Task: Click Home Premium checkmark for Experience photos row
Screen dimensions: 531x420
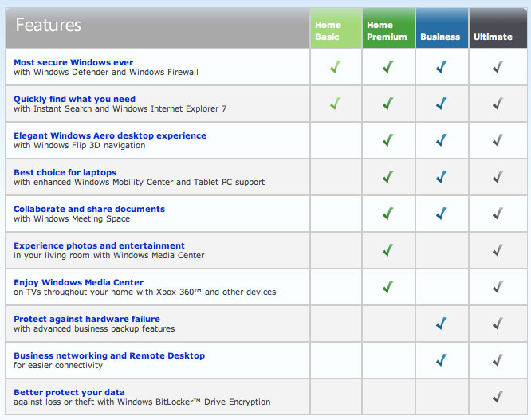Action: point(387,250)
